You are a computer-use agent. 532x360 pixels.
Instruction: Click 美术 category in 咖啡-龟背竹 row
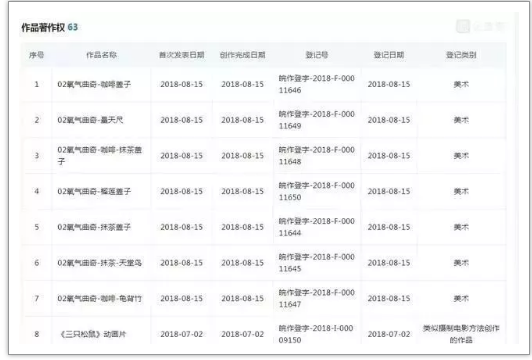point(461,299)
